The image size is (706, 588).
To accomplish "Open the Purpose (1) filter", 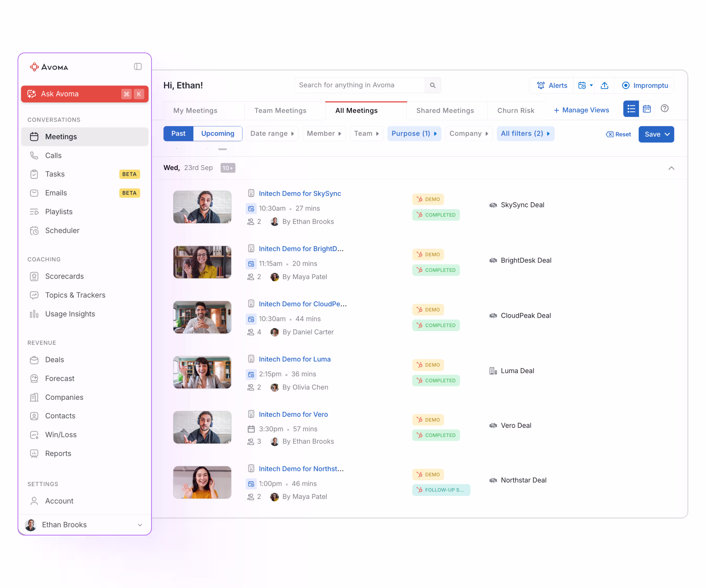I will pyautogui.click(x=414, y=134).
